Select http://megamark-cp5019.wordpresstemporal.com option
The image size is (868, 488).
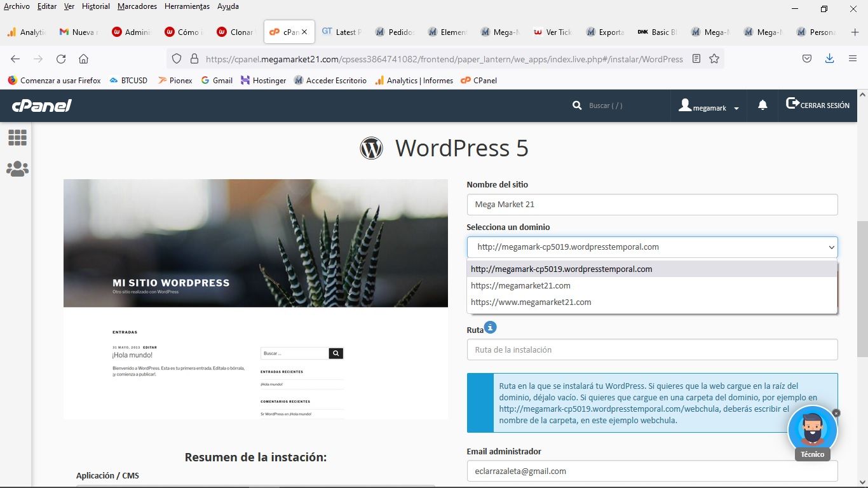coord(652,269)
